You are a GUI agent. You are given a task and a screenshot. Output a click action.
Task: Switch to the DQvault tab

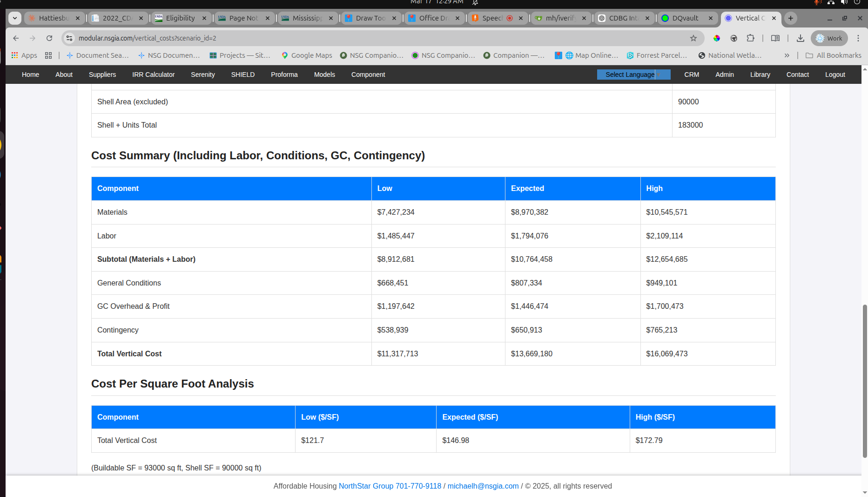point(686,18)
